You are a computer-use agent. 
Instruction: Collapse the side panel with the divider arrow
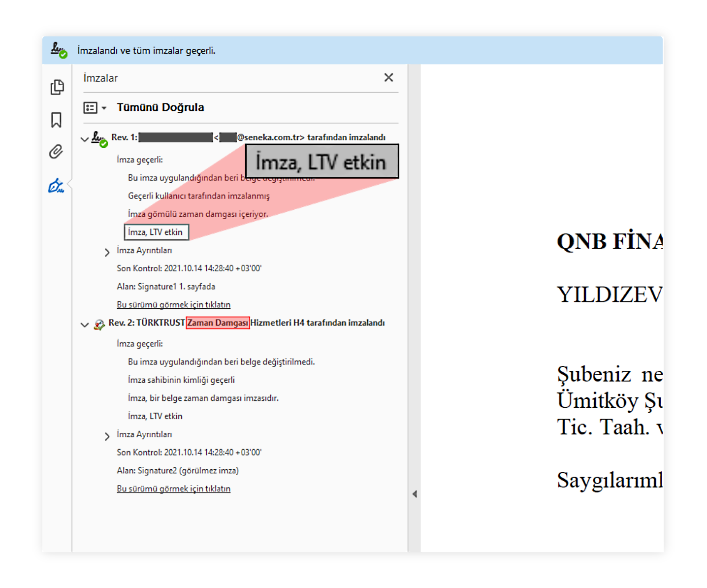[415, 494]
